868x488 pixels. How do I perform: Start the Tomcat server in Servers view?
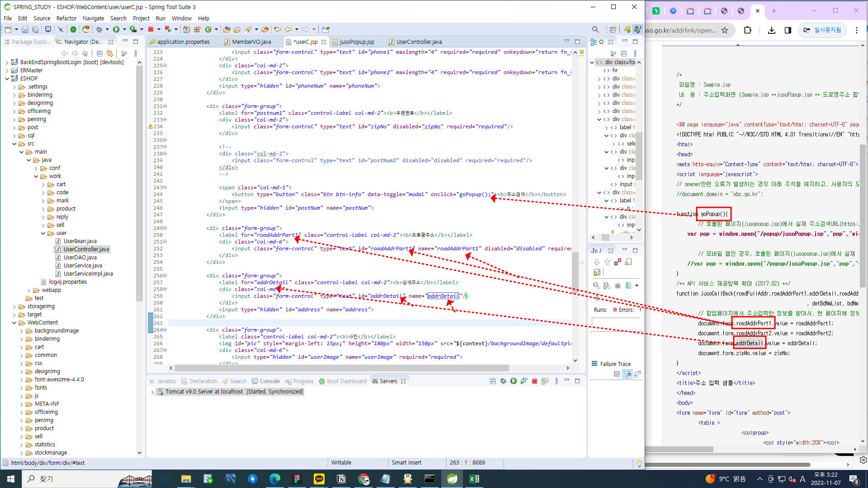pyautogui.click(x=514, y=381)
